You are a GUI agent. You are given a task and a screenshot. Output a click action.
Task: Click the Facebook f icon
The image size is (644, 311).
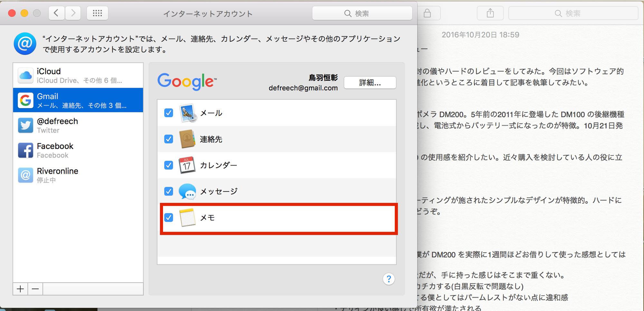coord(25,150)
